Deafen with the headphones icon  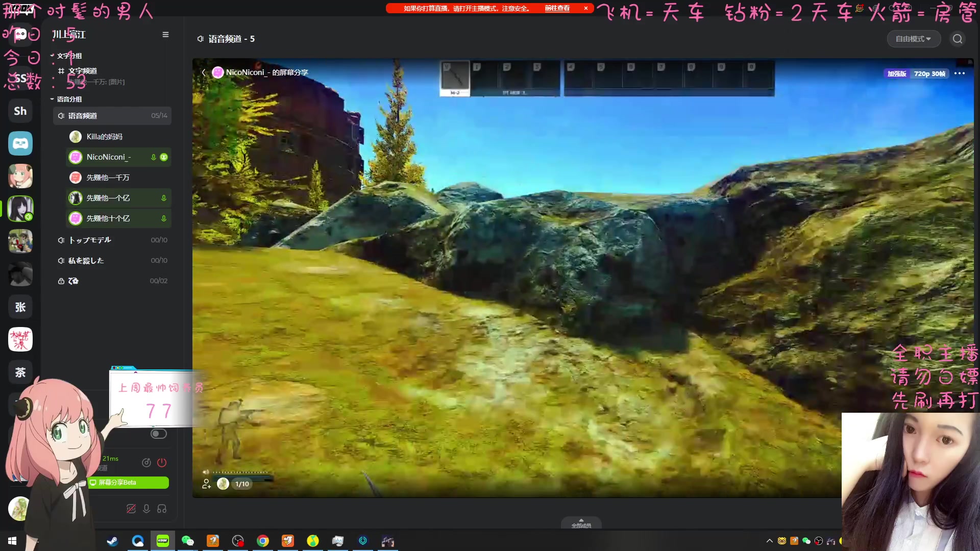[162, 509]
